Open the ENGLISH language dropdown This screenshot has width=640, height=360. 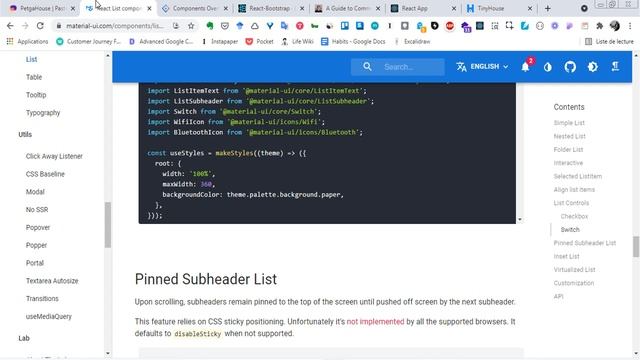click(482, 67)
